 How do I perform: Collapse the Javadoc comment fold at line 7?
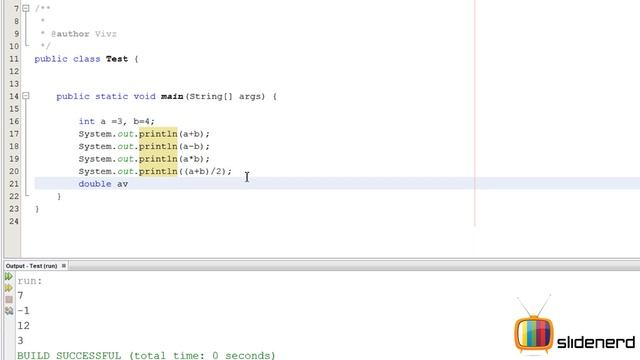(26, 8)
